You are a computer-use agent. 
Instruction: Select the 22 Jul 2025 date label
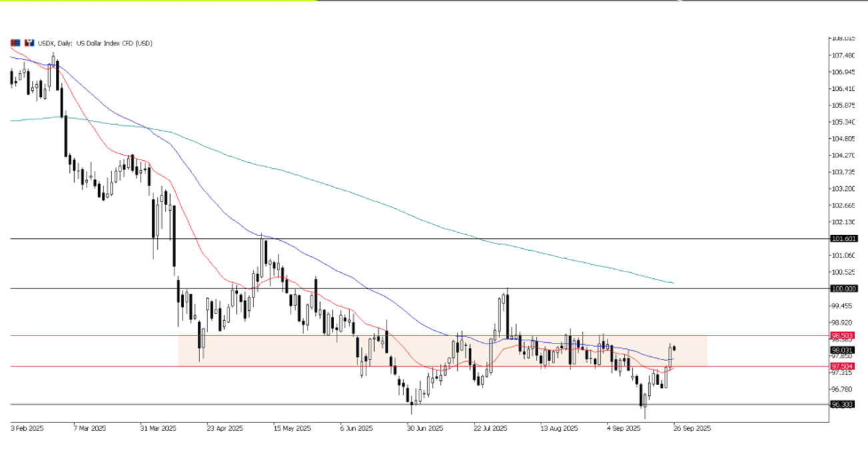491,429
